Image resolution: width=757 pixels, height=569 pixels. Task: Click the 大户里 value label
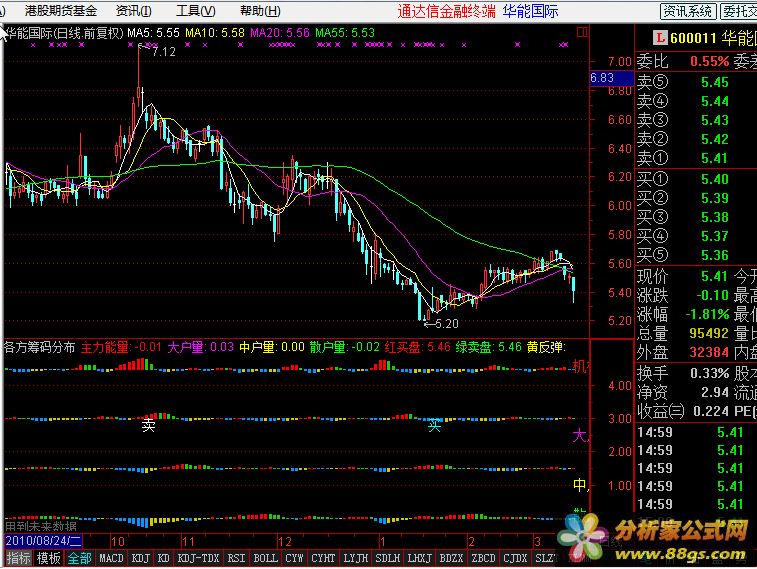click(x=200, y=347)
